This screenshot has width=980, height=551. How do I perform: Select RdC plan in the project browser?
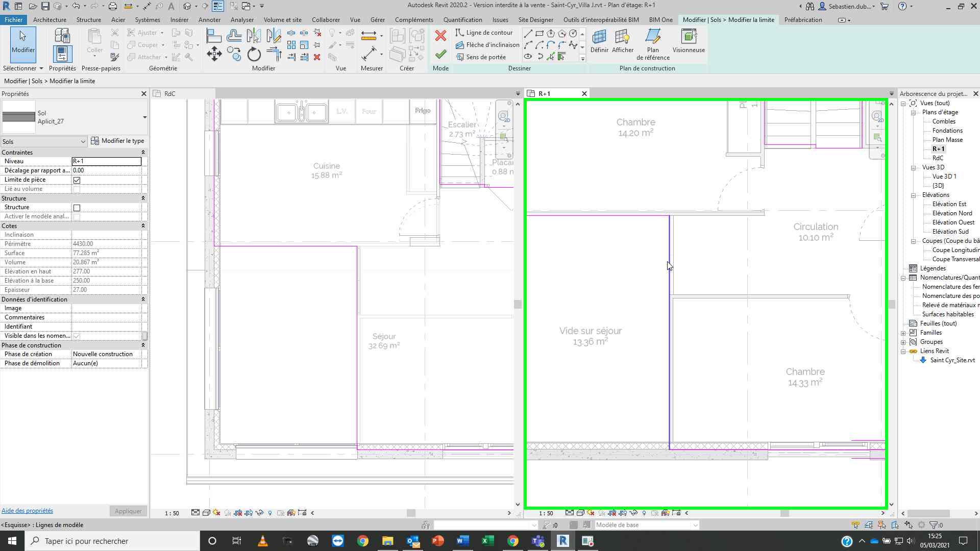(938, 158)
